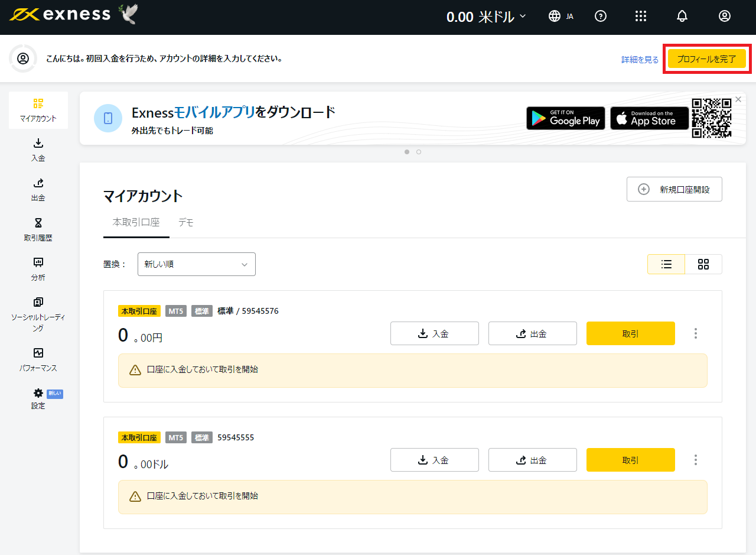Open 取引履歴 in the sidebar
Screen dimensions: 756x555
(x=38, y=230)
